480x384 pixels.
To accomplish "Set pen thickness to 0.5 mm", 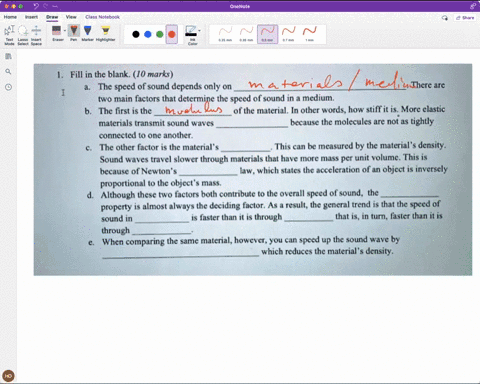I will pyautogui.click(x=267, y=34).
